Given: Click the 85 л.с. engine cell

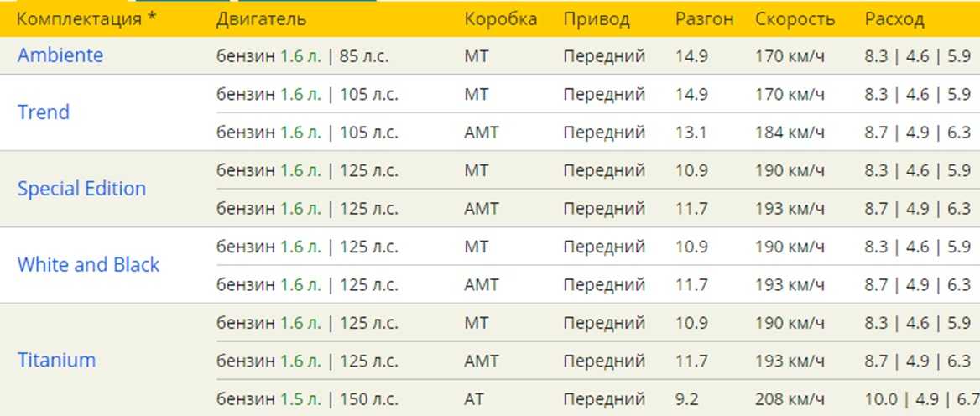Looking at the screenshot, I should click(x=302, y=57).
